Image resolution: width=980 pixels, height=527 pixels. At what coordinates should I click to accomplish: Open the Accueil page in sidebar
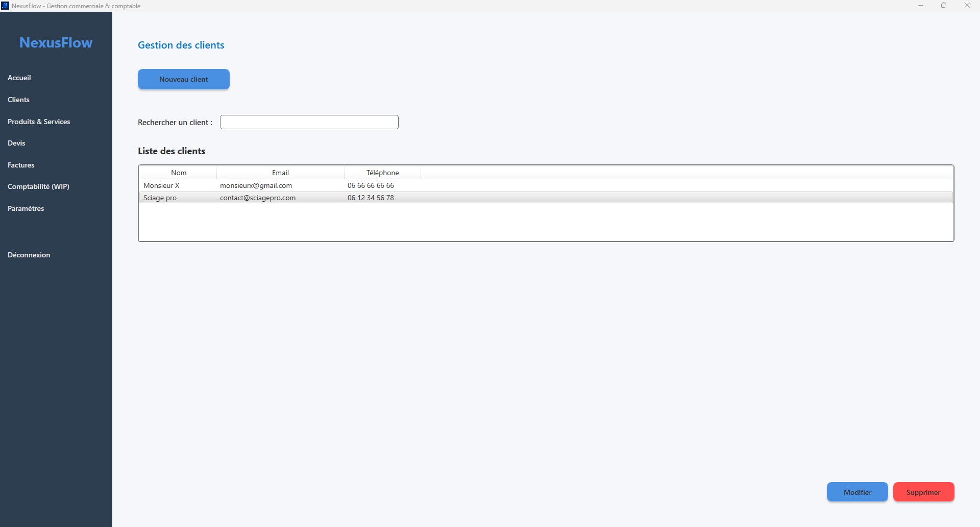[x=19, y=78]
